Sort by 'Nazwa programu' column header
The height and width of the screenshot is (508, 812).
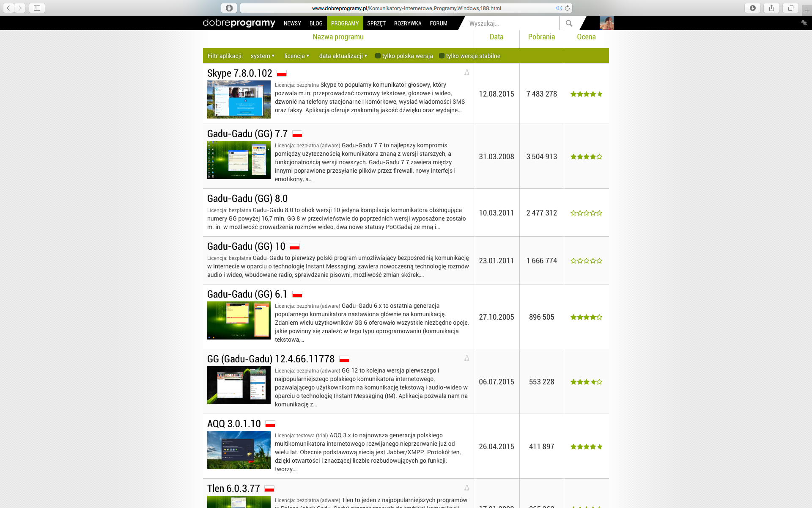[338, 37]
